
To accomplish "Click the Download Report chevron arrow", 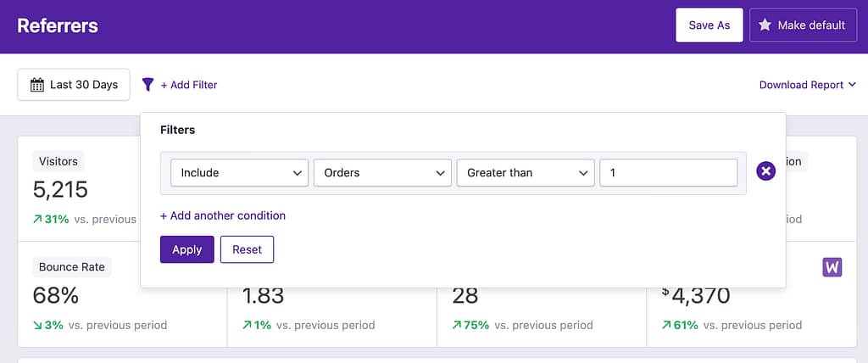I will click(x=852, y=85).
